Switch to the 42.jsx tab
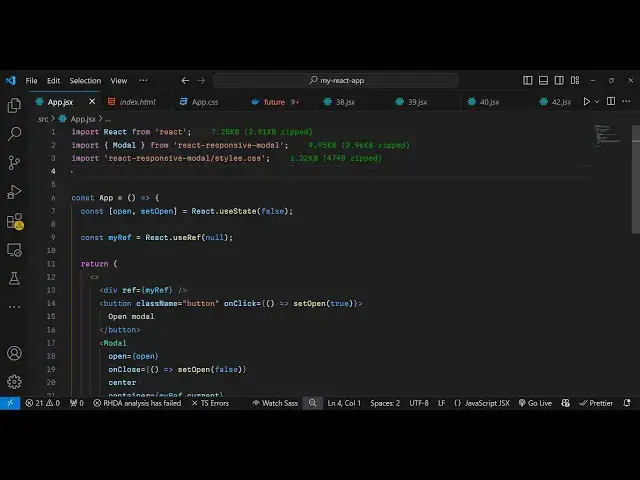 [556, 102]
